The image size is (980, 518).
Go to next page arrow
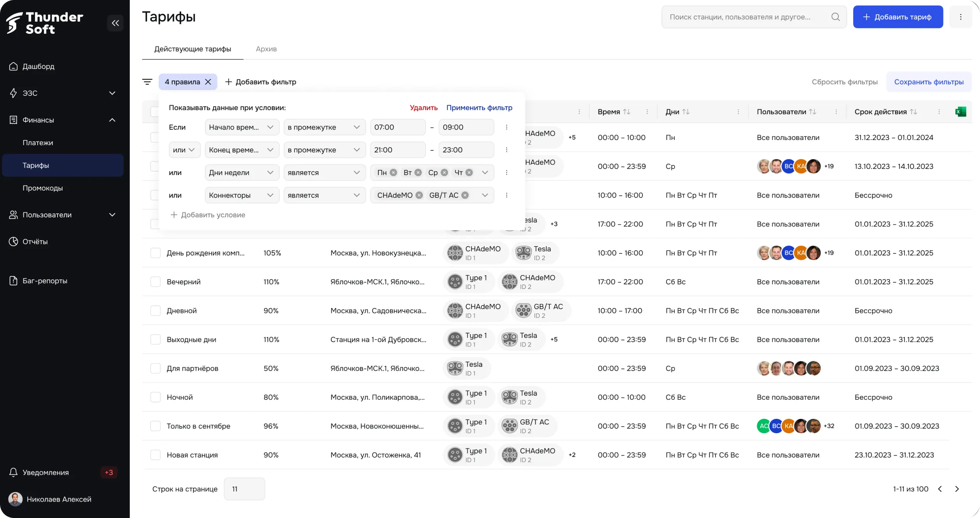tap(957, 489)
